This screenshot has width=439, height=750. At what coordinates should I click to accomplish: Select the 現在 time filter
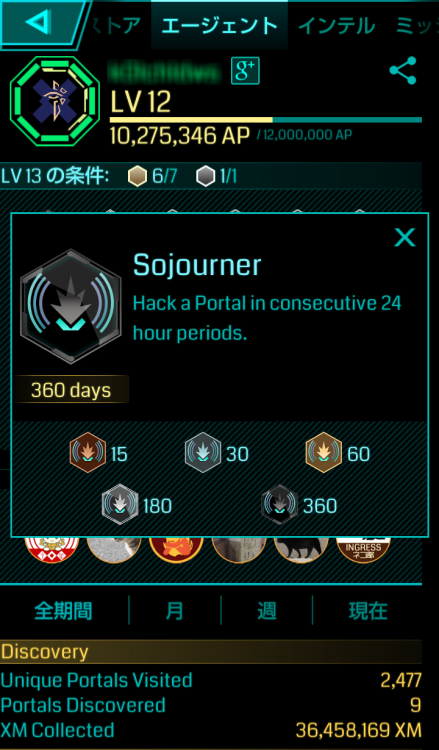click(368, 611)
